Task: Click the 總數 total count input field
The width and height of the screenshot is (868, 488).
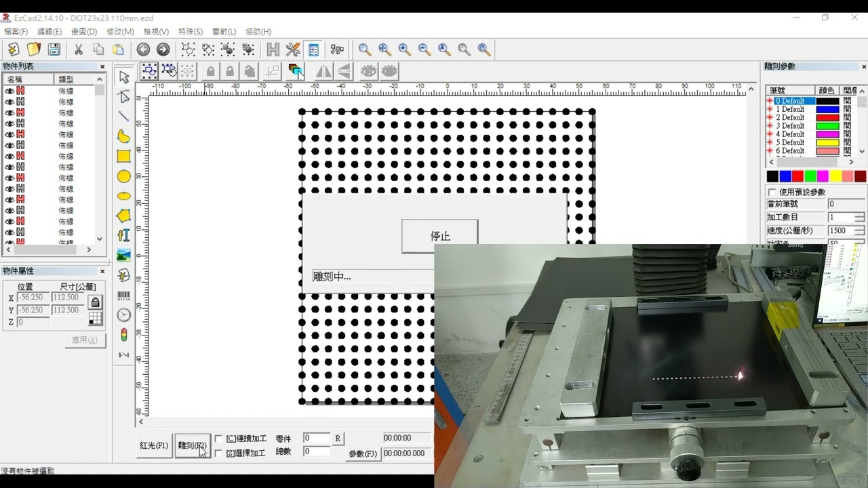Action: (x=317, y=451)
